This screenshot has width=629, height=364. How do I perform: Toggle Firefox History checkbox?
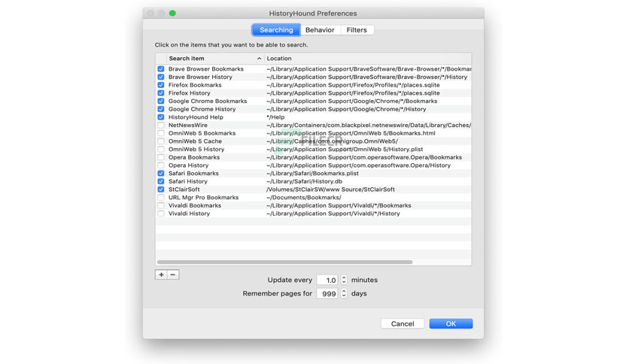[x=161, y=93]
